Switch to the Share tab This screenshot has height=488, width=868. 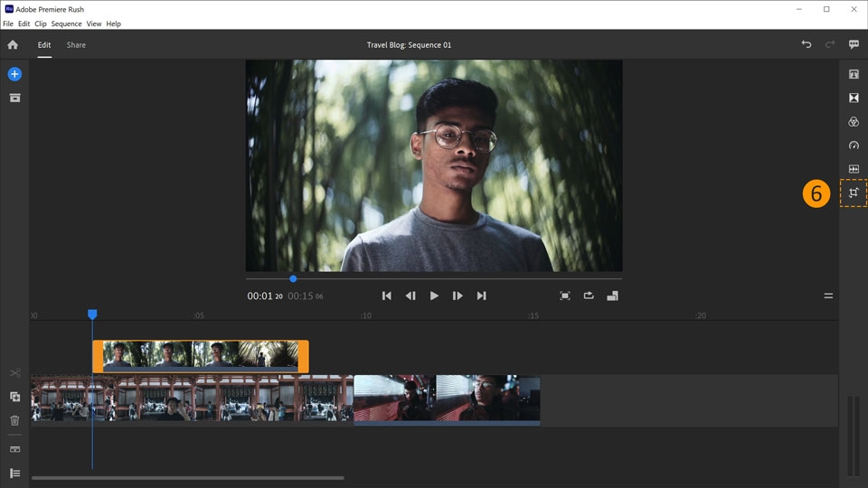tap(76, 45)
